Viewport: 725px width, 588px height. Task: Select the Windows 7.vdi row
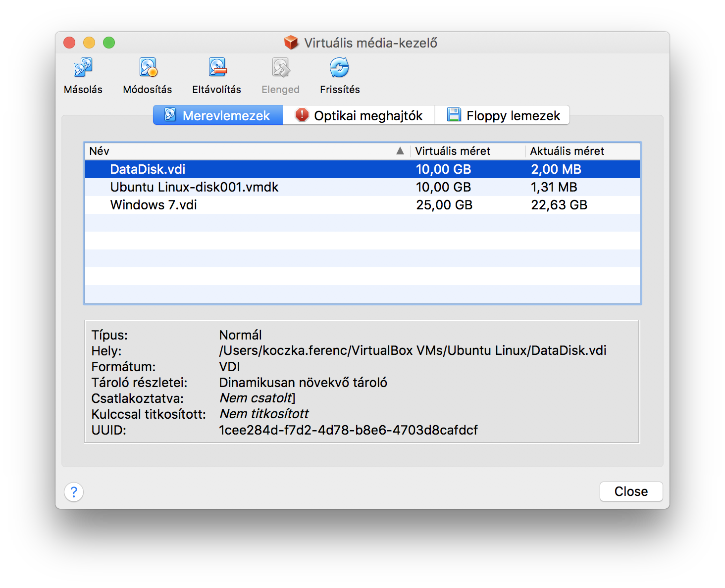[362, 205]
